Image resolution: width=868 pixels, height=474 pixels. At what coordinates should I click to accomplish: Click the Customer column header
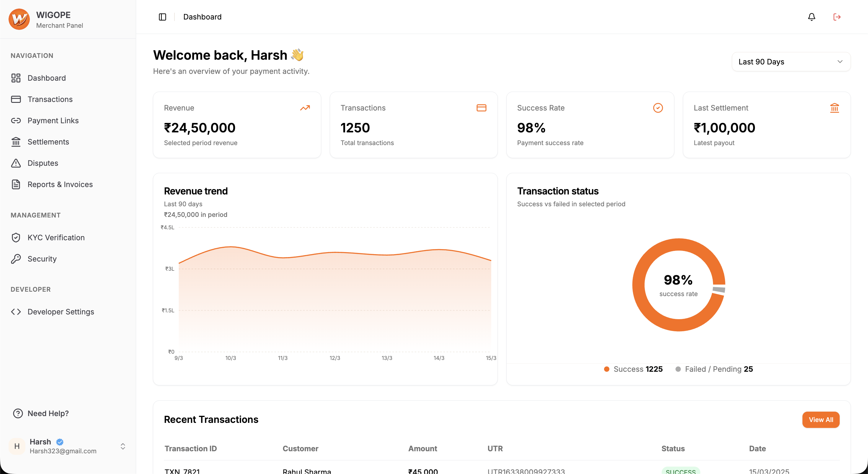[x=301, y=449]
